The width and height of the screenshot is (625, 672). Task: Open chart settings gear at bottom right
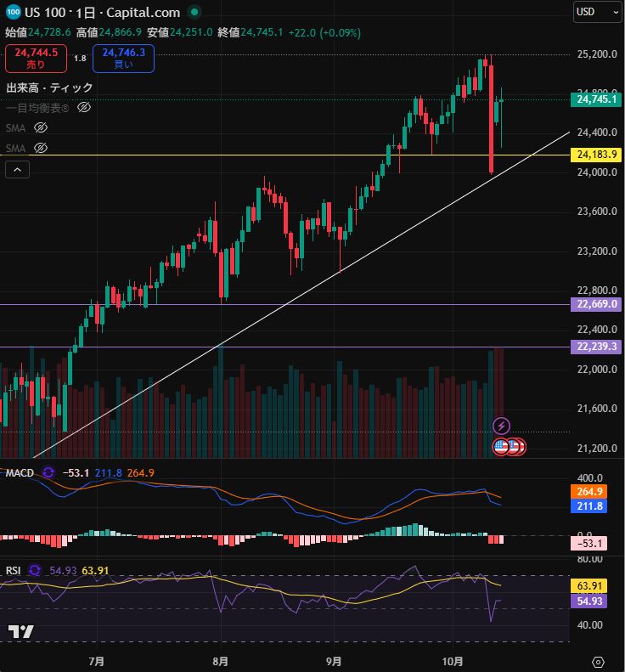tap(598, 661)
